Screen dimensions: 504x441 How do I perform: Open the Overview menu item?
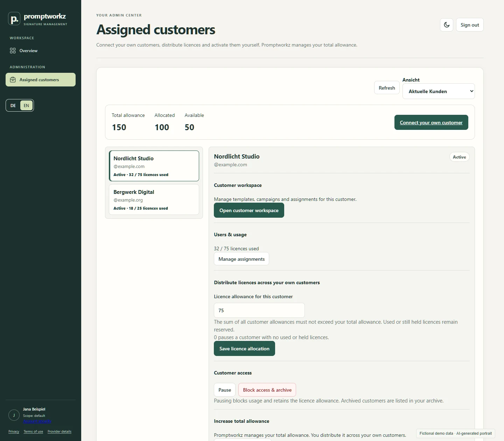(x=41, y=51)
